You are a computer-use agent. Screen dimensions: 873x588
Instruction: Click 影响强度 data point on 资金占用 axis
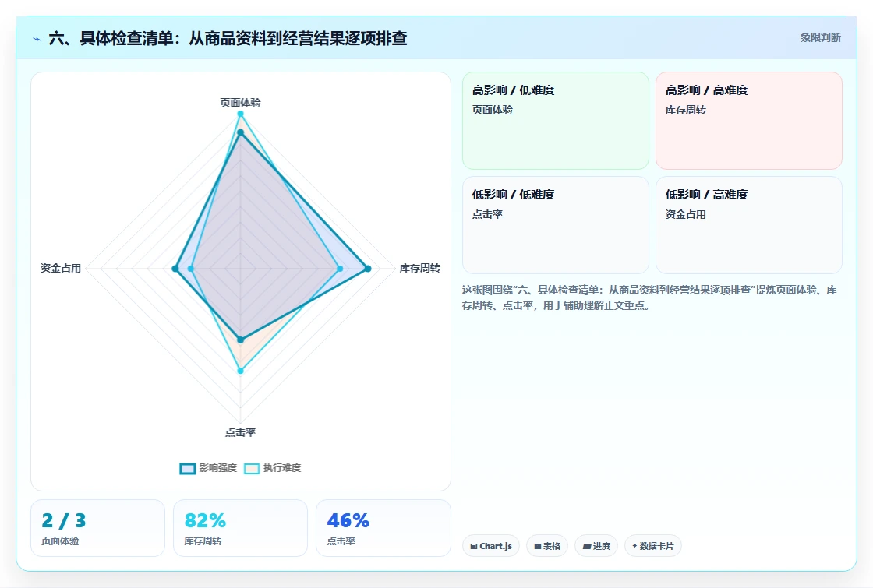175,269
